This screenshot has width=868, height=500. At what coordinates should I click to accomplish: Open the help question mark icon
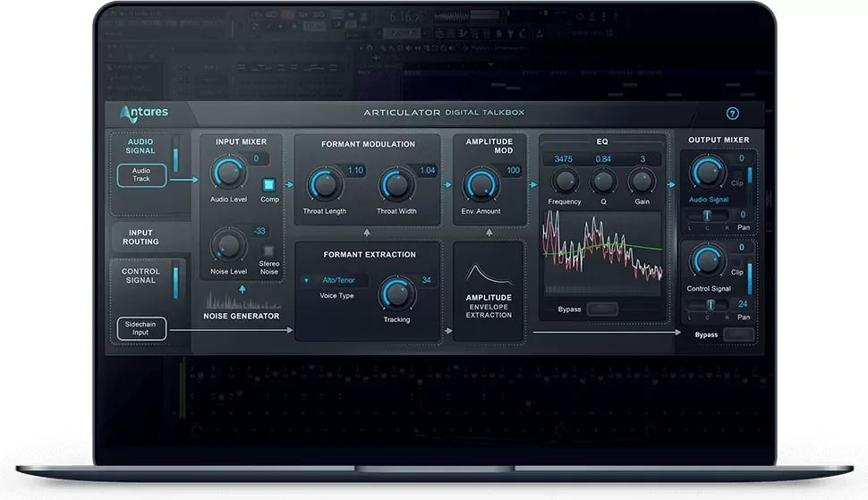732,114
